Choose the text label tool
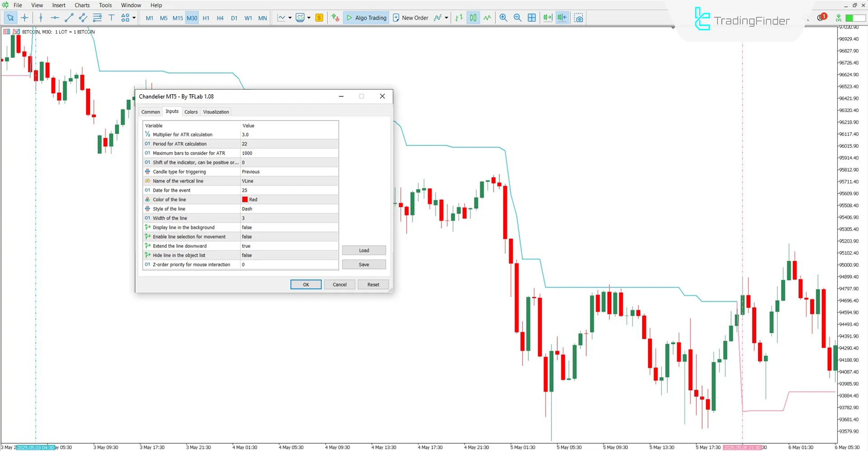 pyautogui.click(x=111, y=18)
